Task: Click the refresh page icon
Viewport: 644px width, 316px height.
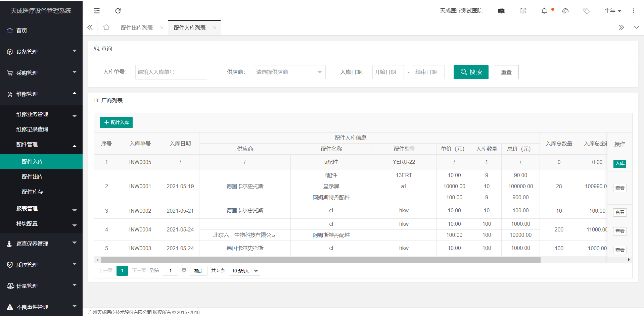Action: pyautogui.click(x=118, y=11)
